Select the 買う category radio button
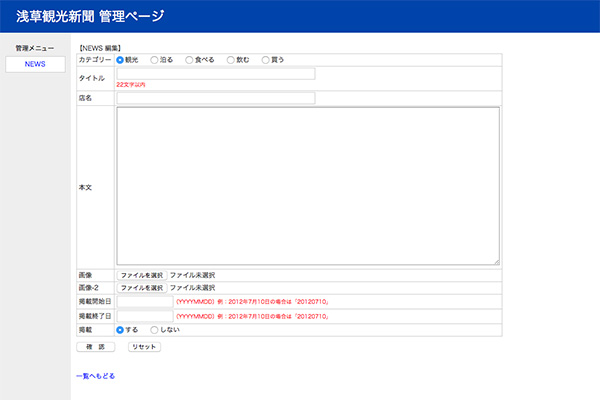The image size is (600, 400). 267,59
